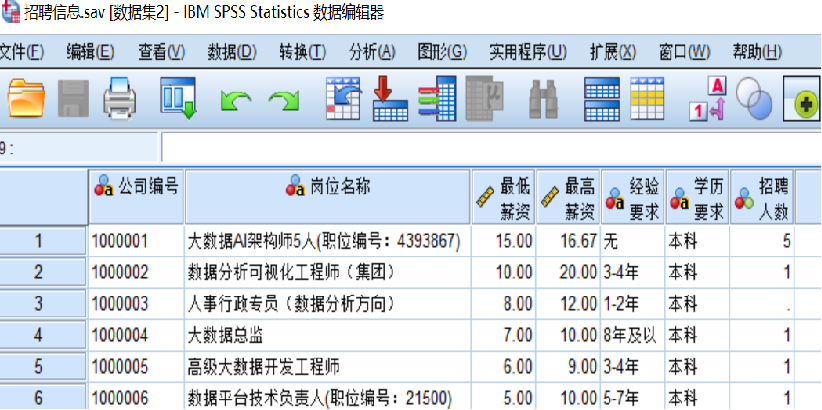This screenshot has width=822, height=410.
Task: Click the 高级大数据开发工程师 cell
Action: 328,367
